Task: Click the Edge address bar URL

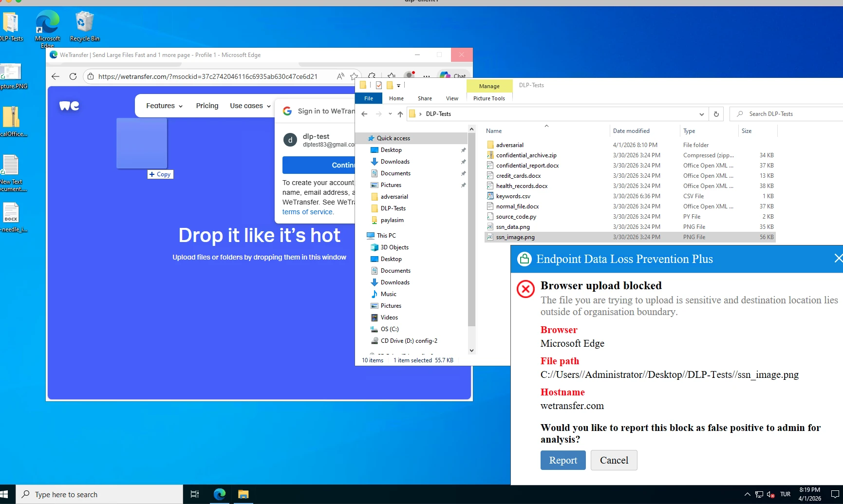Action: point(208,76)
